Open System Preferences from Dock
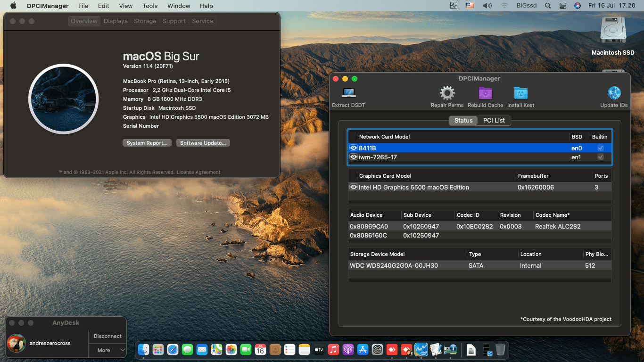Image resolution: width=644 pixels, height=362 pixels. (x=377, y=349)
